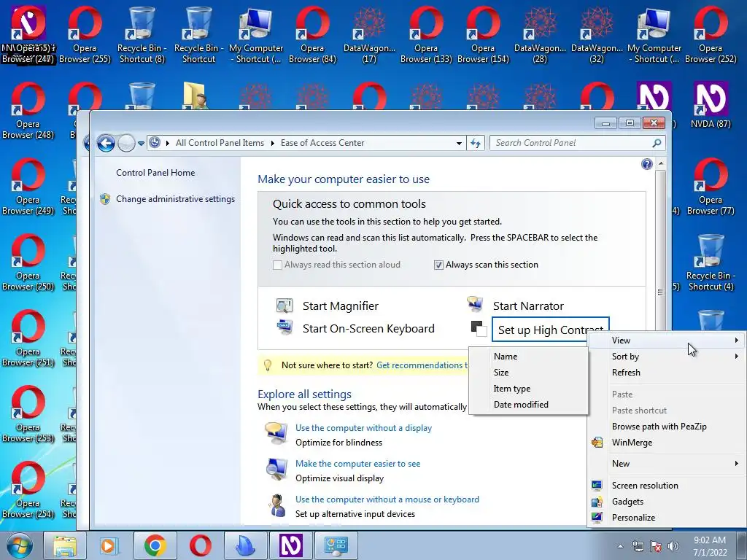Click the All Control Panel Items breadcrumb
The height and width of the screenshot is (560, 747).
220,143
